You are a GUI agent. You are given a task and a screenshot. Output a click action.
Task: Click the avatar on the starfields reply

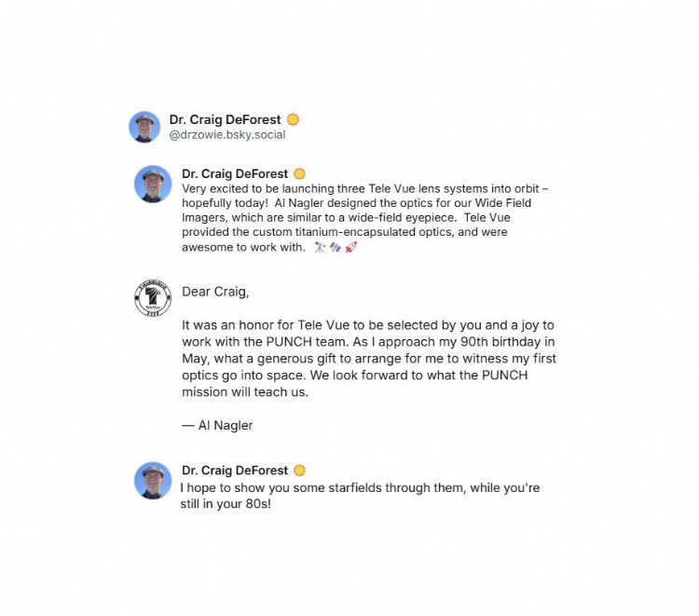click(x=153, y=480)
